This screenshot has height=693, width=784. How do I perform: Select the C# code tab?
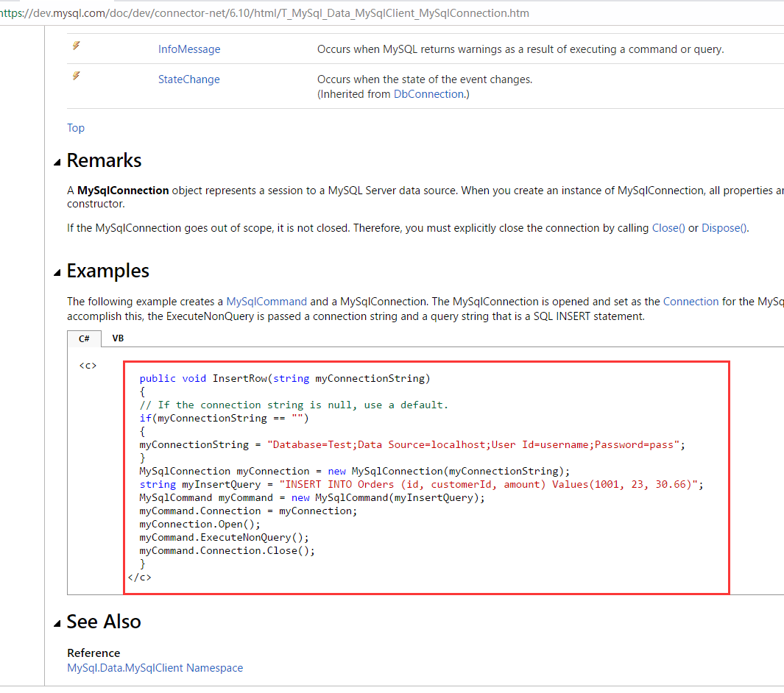tap(83, 338)
